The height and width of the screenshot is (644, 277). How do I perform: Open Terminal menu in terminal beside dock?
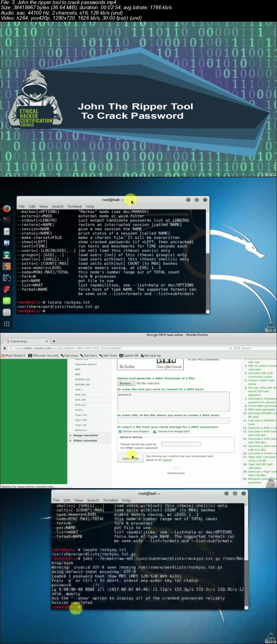pyautogui.click(x=74, y=206)
